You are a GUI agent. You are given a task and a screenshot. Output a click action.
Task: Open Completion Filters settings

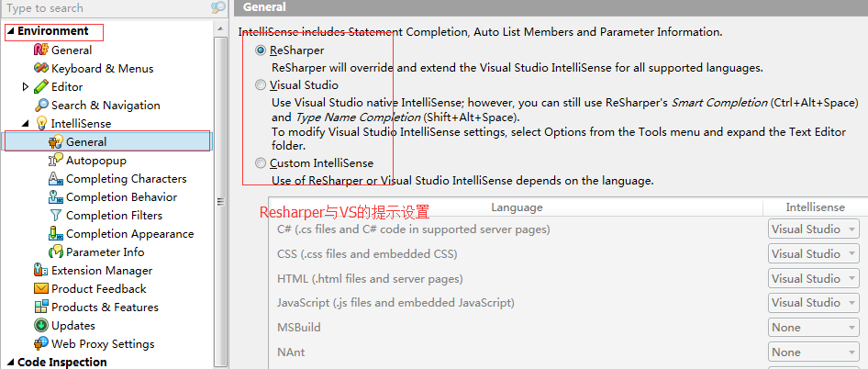click(x=114, y=215)
